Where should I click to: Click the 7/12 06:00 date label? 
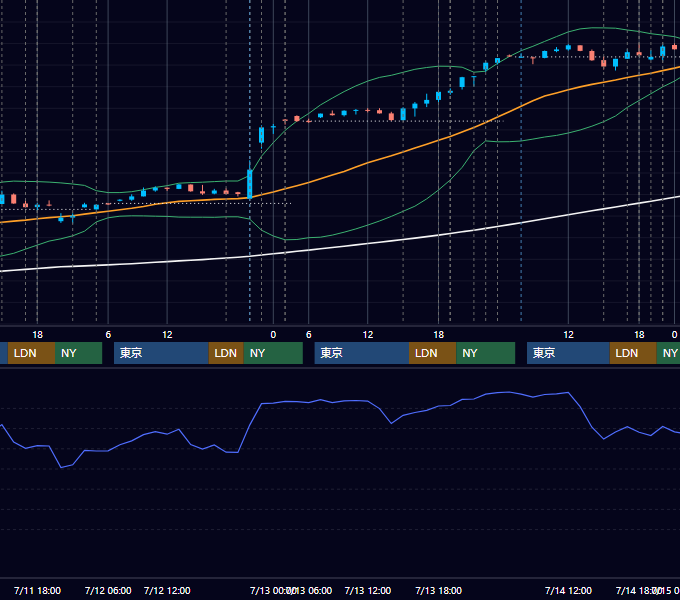click(108, 590)
